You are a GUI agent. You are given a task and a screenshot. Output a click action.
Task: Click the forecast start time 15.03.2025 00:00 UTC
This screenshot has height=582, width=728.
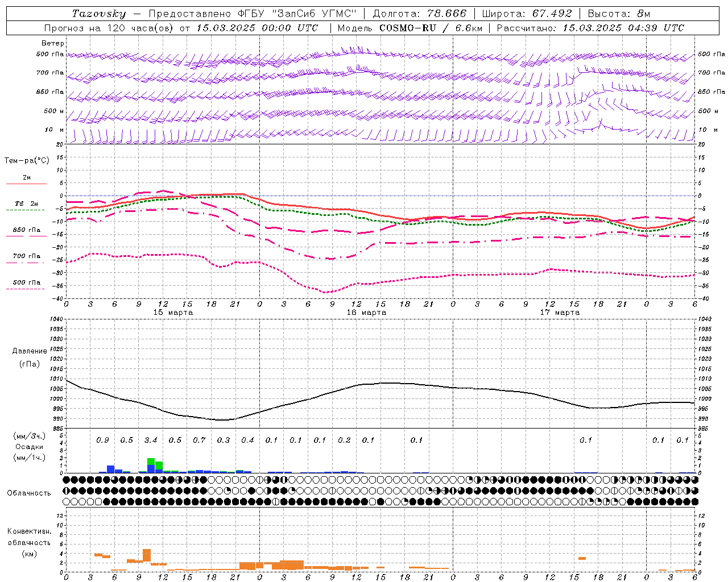pos(257,28)
